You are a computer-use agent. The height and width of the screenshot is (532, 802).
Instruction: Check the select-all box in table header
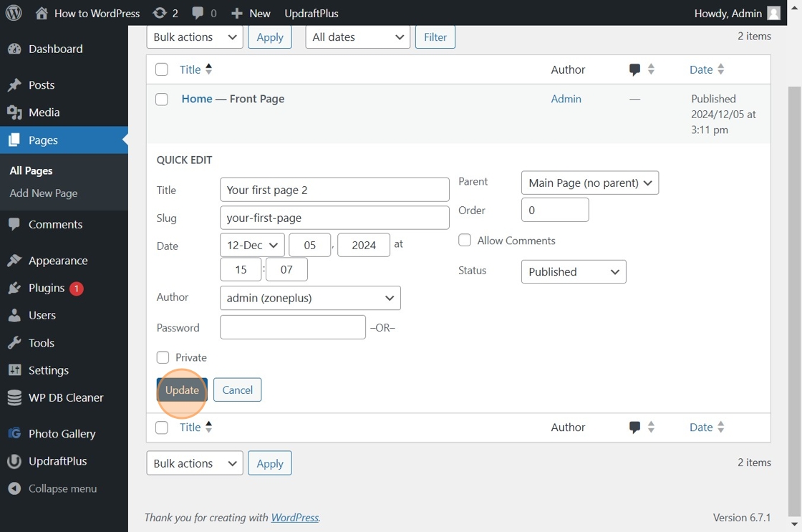coord(162,69)
